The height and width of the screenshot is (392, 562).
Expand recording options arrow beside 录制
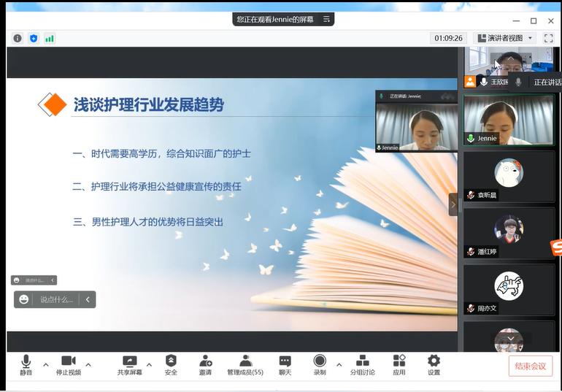click(339, 364)
